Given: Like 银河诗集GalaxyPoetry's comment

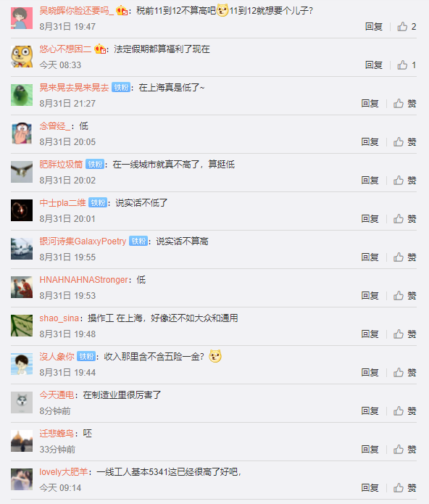Looking at the screenshot, I should pyautogui.click(x=404, y=257).
